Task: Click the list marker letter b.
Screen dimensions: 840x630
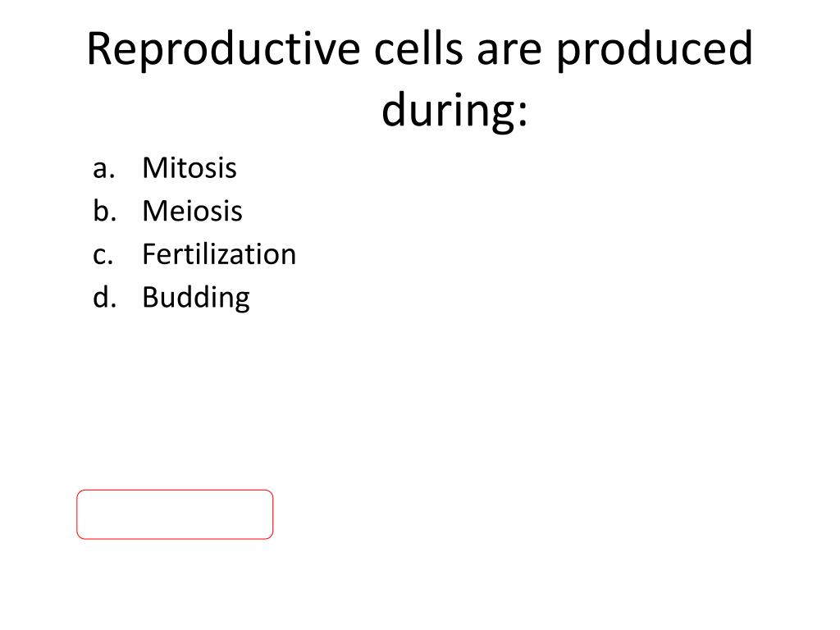Action: [104, 211]
